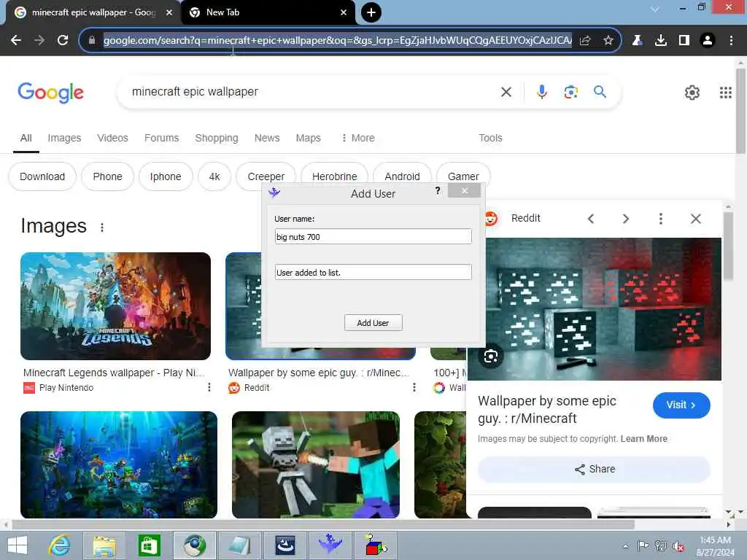Viewport: 747px width, 560px height.
Task: Open underwater Minecraft wallpaper thumbnail
Action: (x=119, y=464)
